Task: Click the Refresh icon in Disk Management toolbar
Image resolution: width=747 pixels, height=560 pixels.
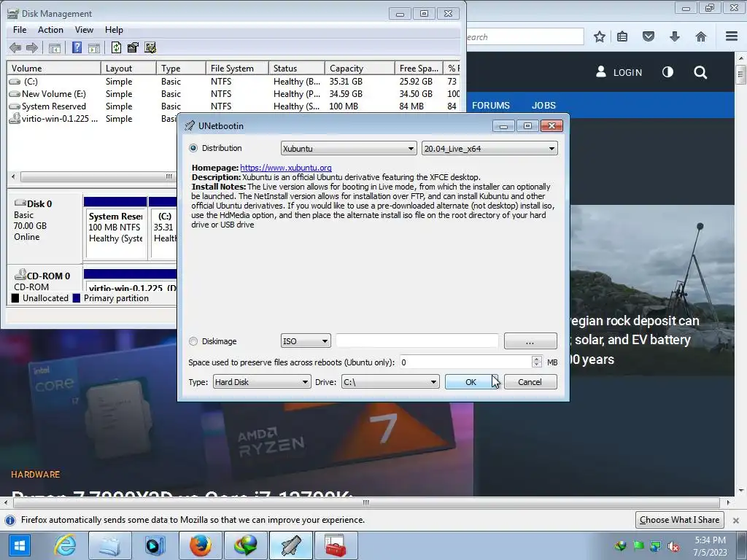Action: [116, 47]
